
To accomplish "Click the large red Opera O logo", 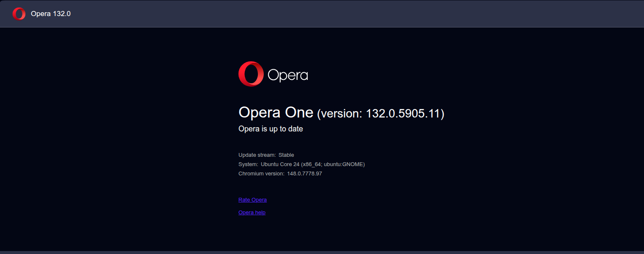I will click(251, 74).
